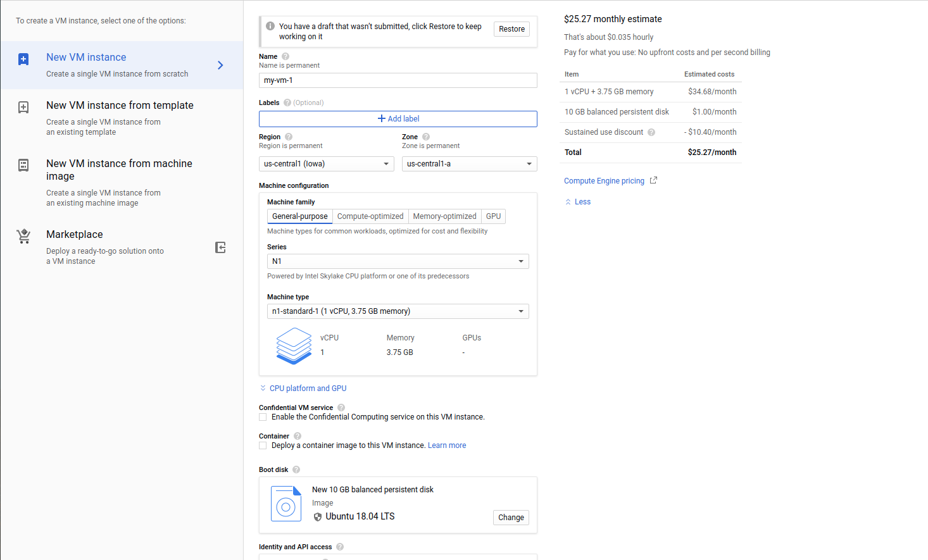Check the Deploy a container image option

coord(263,445)
